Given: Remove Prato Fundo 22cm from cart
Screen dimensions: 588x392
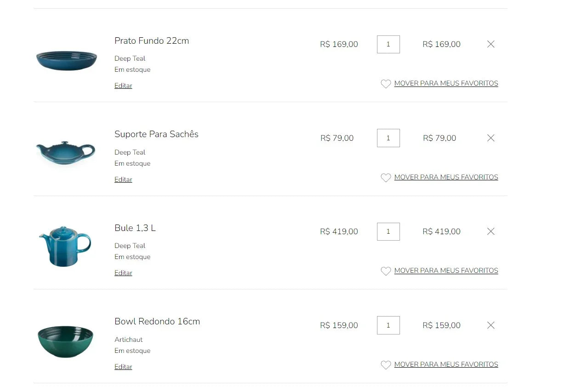Looking at the screenshot, I should pyautogui.click(x=491, y=44).
